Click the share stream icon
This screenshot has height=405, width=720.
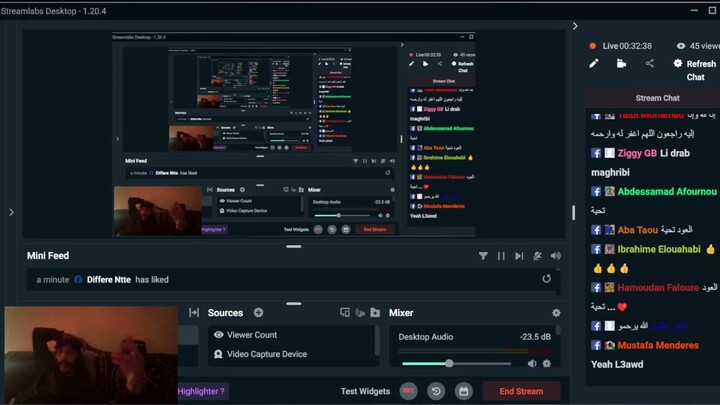pyautogui.click(x=649, y=63)
